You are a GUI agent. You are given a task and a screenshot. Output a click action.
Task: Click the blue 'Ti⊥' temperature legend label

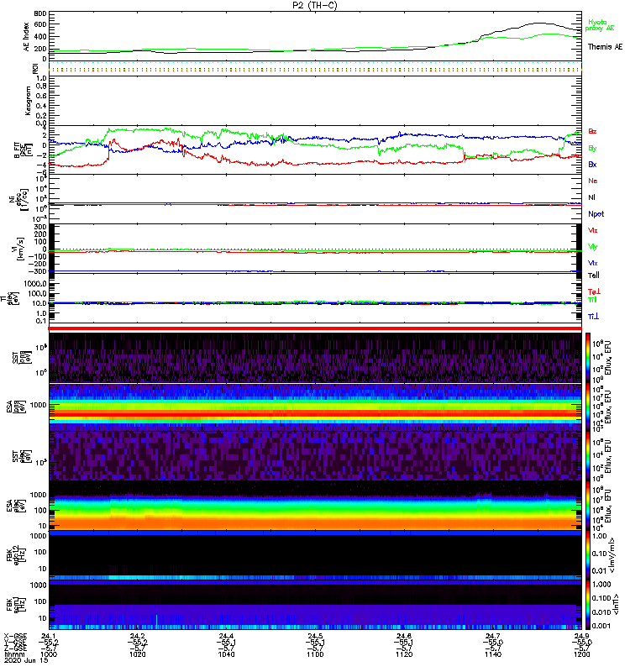593,317
